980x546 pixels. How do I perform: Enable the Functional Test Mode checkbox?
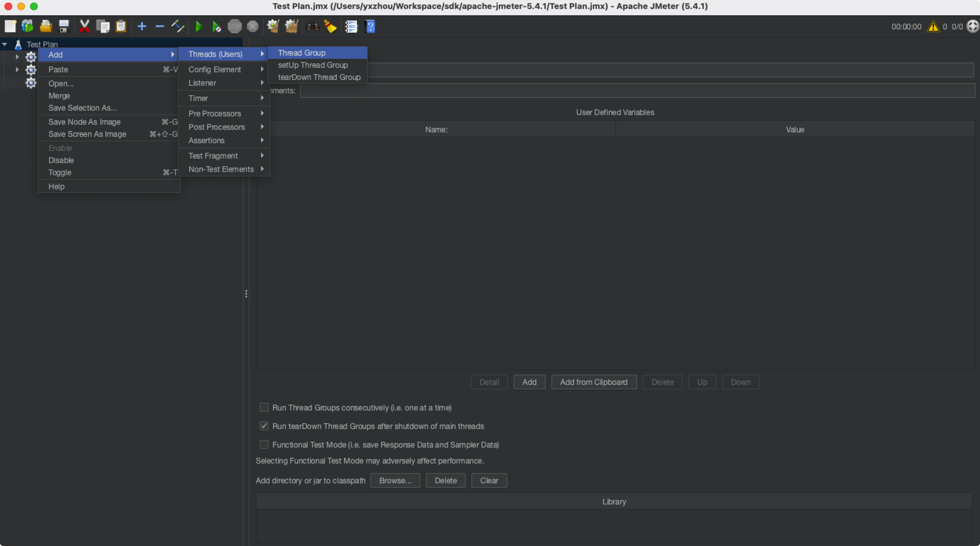[264, 444]
